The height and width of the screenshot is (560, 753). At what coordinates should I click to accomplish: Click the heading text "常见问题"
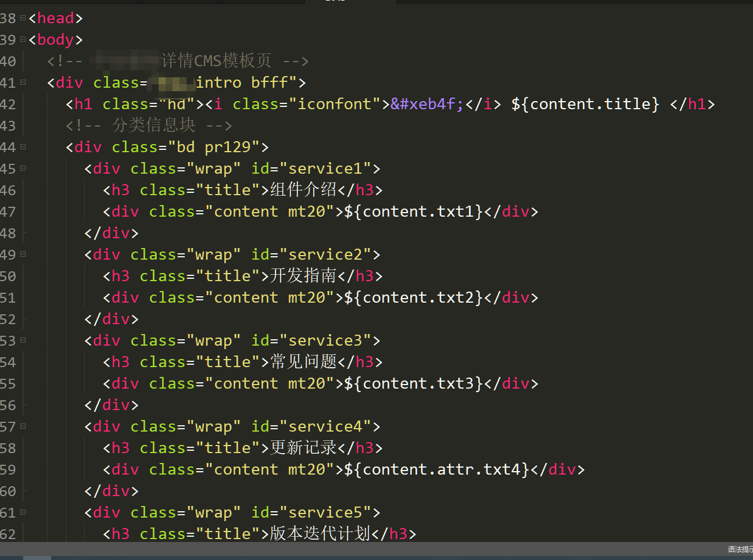point(303,361)
